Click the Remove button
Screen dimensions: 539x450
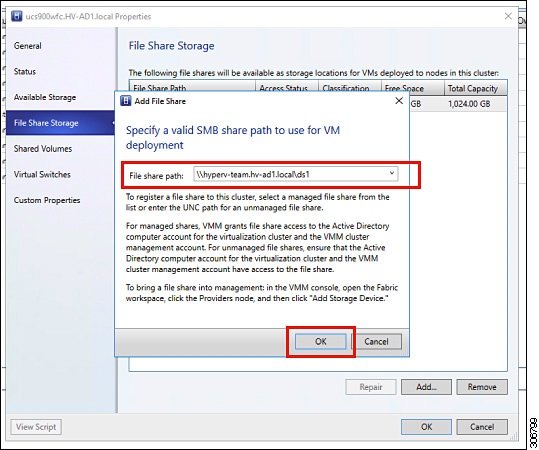pos(482,387)
